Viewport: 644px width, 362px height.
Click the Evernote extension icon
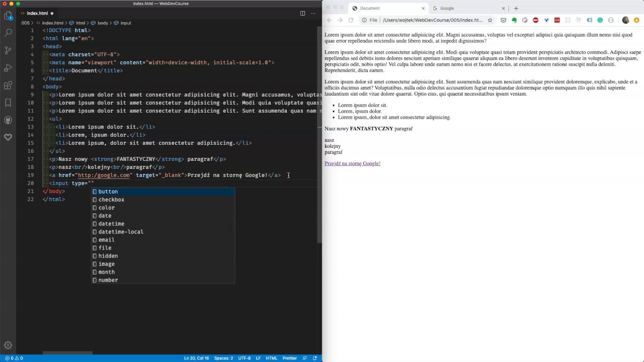tap(514, 20)
